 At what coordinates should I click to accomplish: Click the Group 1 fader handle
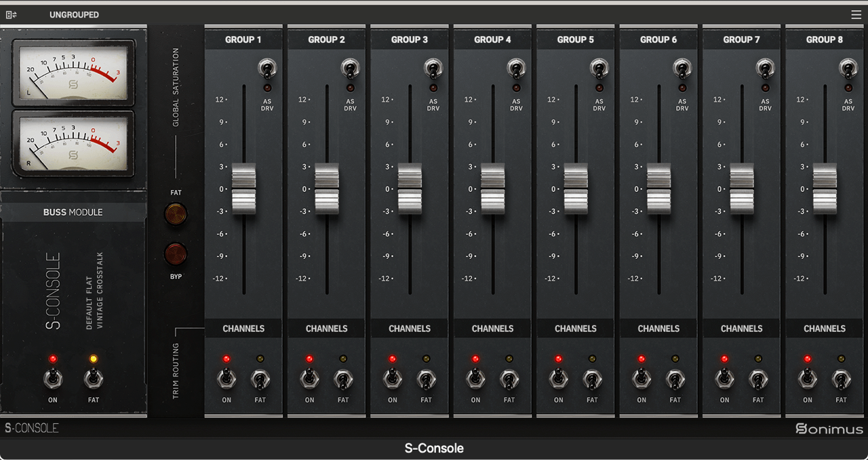pos(243,189)
